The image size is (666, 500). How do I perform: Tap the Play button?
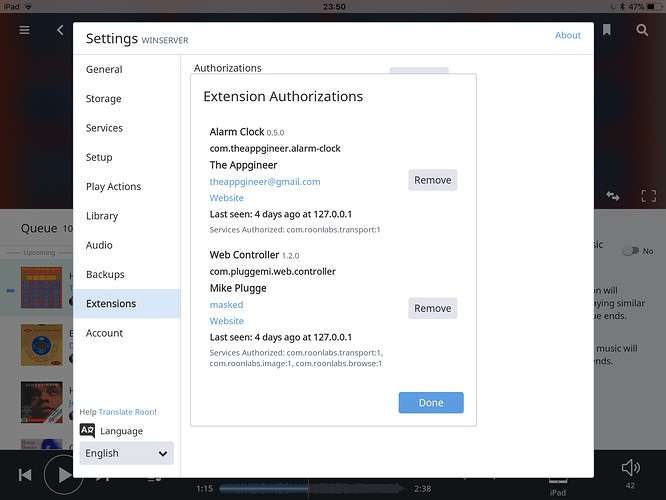click(63, 475)
